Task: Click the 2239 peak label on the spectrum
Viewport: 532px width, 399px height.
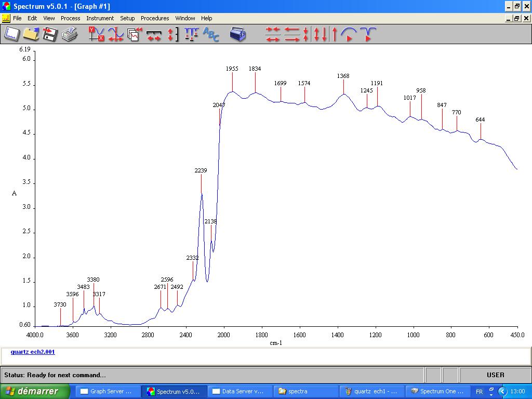Action: [x=201, y=170]
